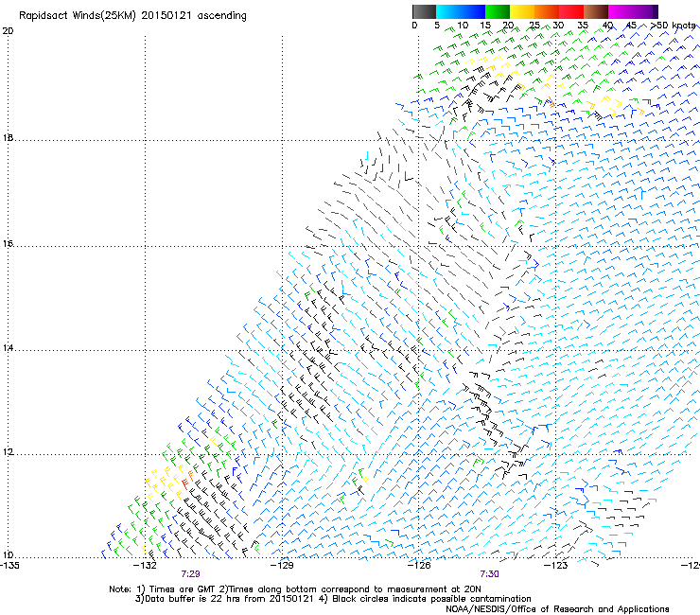Click the legend tick label '10'
Screen dimensions: 700x615
point(463,26)
